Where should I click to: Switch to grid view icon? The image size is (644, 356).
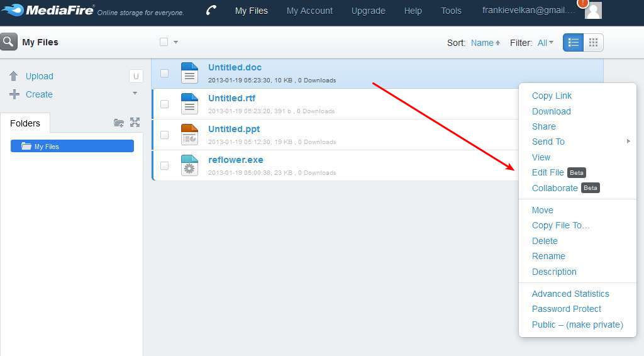click(593, 42)
